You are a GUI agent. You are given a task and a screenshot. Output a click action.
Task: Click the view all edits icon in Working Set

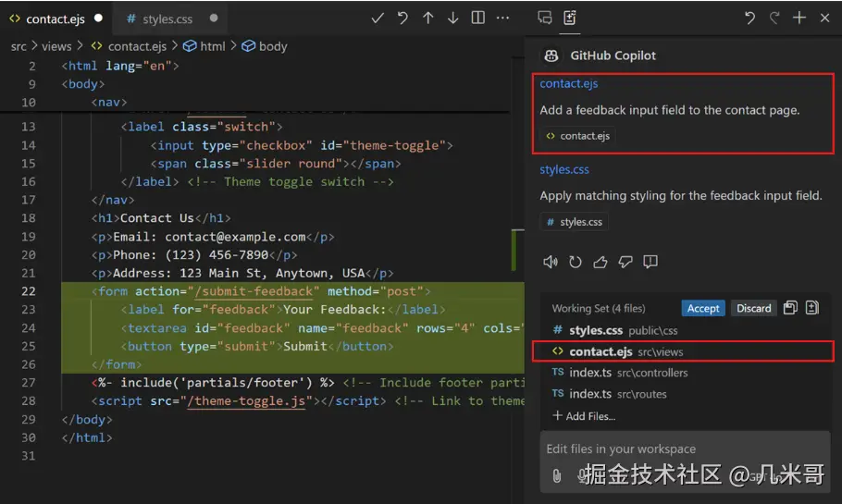click(812, 308)
